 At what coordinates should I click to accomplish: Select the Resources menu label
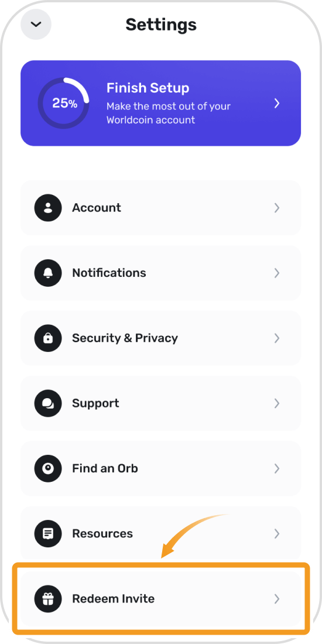(x=102, y=533)
